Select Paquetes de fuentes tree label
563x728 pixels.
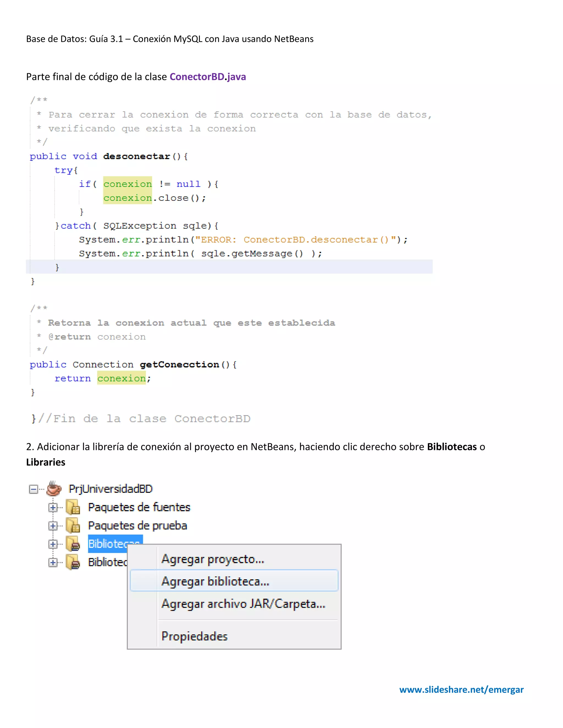[139, 507]
